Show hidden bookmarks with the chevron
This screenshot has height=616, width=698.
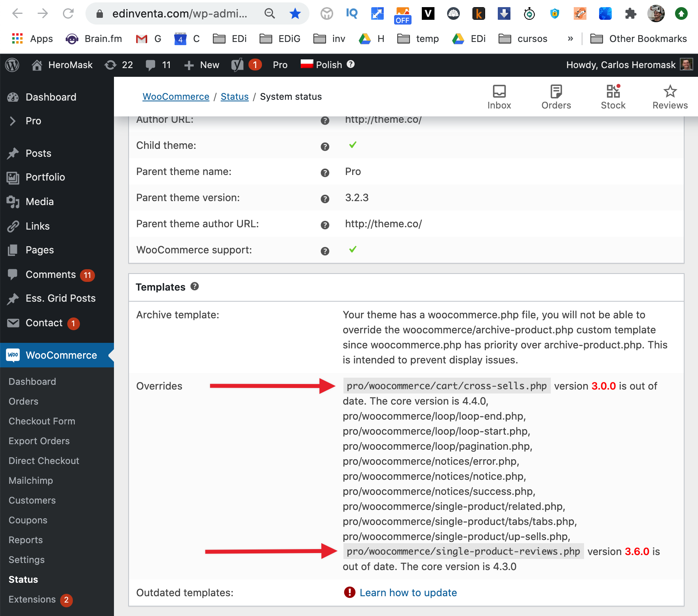tap(570, 38)
